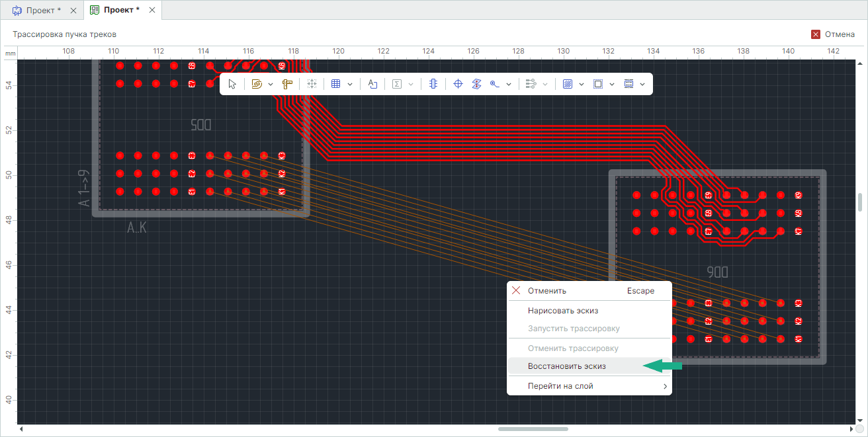This screenshot has height=437, width=868.
Task: Choose 'Восстановить эскиз' from context menu
Action: pyautogui.click(x=566, y=366)
